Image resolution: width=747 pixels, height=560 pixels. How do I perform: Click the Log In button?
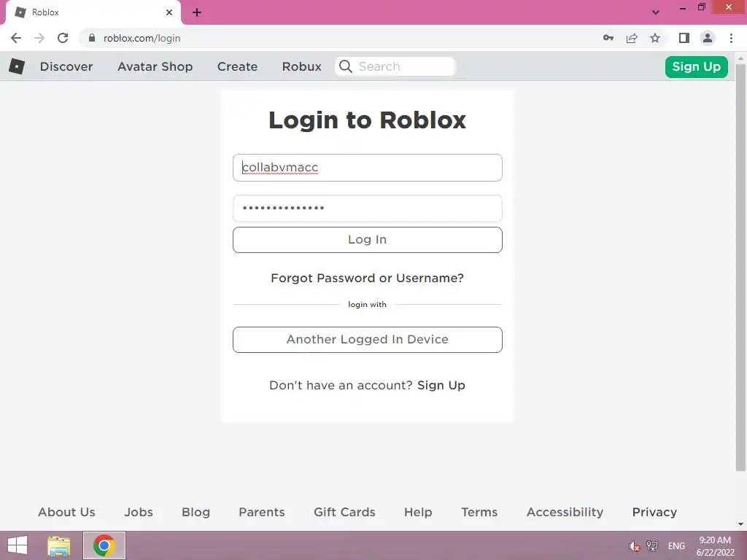pyautogui.click(x=368, y=239)
